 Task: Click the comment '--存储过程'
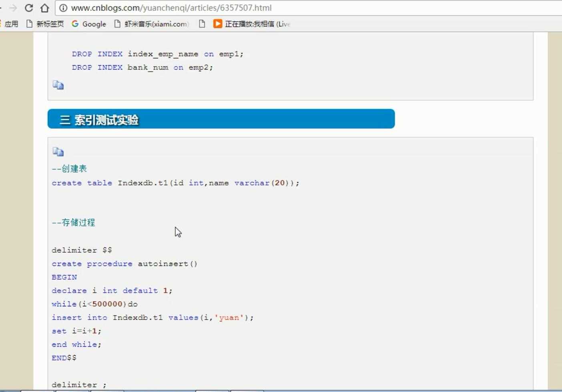[73, 223]
